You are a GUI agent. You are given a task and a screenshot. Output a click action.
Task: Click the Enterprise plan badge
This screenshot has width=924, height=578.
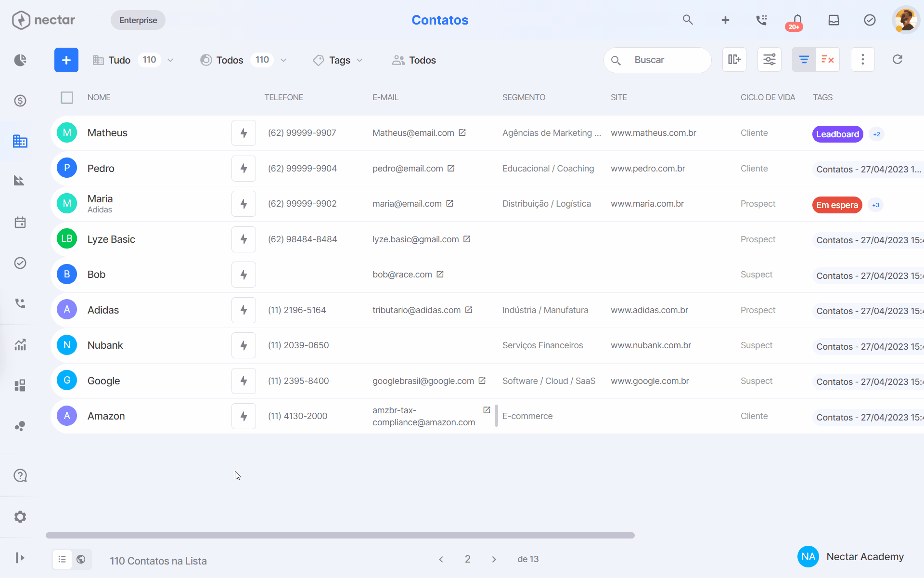click(138, 20)
